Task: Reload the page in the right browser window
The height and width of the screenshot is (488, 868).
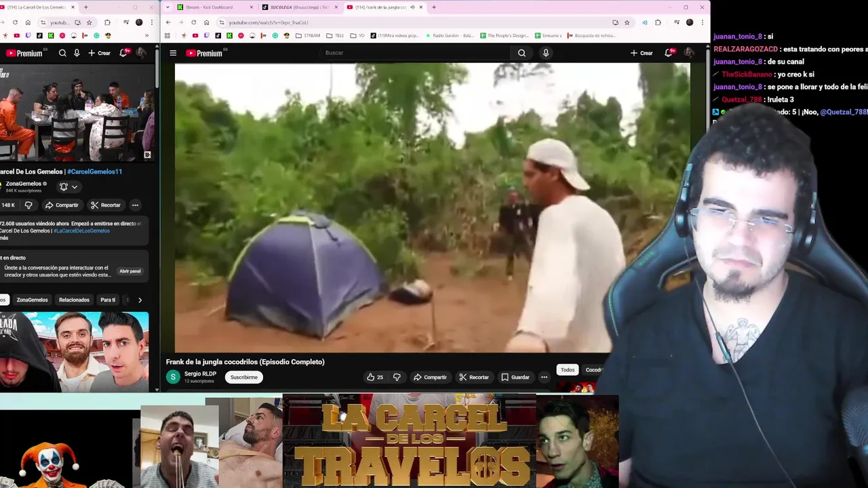Action: pos(194,22)
